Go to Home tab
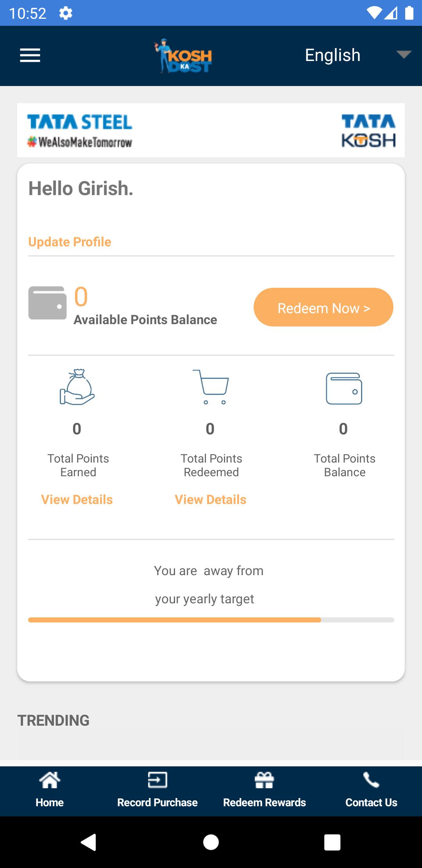The image size is (422, 868). pos(50,790)
